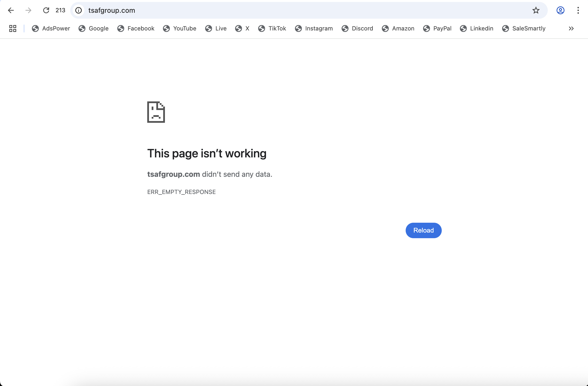
Task: Open the apps grid icon in bookmarks bar
Action: coord(13,28)
